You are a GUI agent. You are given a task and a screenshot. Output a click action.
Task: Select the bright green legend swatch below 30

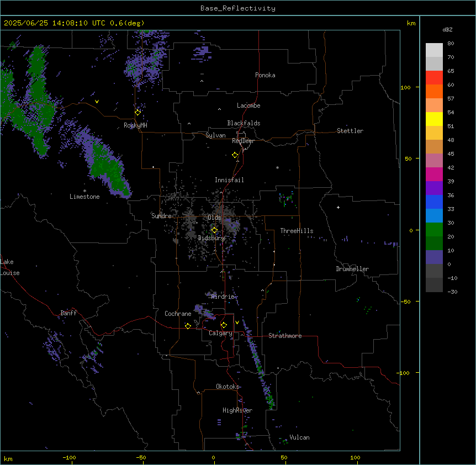tap(434, 230)
